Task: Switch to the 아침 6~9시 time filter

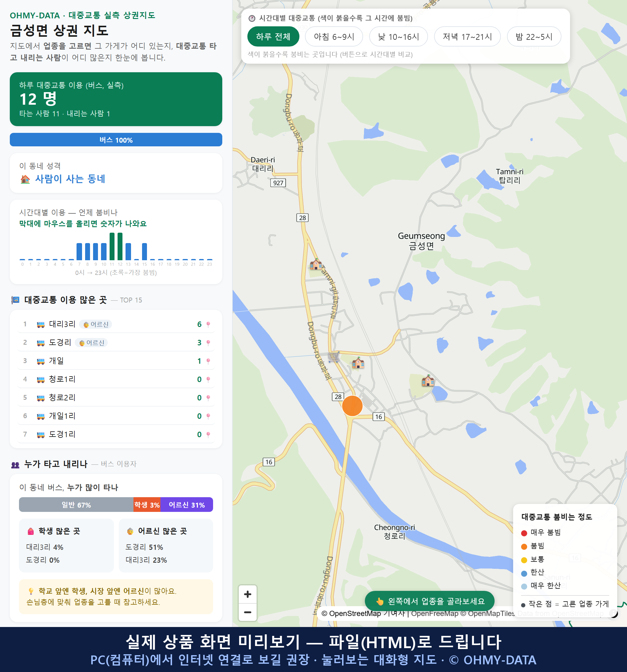Action: [334, 36]
